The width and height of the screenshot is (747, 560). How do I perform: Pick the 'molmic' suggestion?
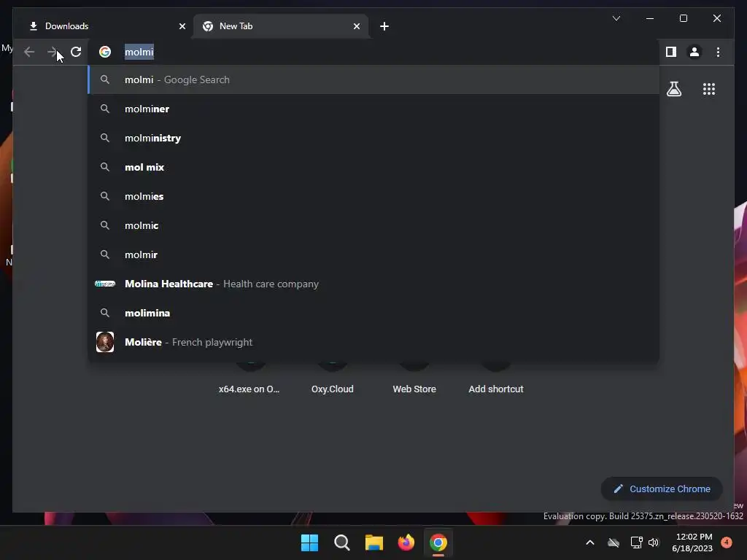(x=373, y=226)
